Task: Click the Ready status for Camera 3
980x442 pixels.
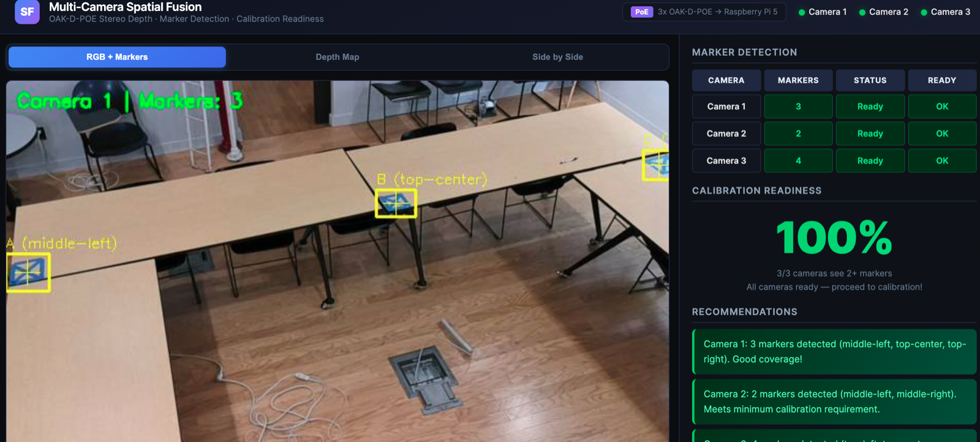Action: tap(870, 160)
